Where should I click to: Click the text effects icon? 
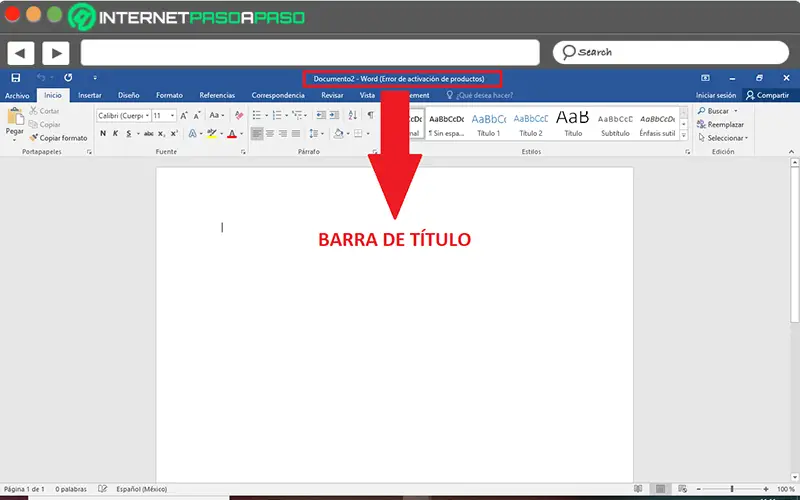[192, 134]
